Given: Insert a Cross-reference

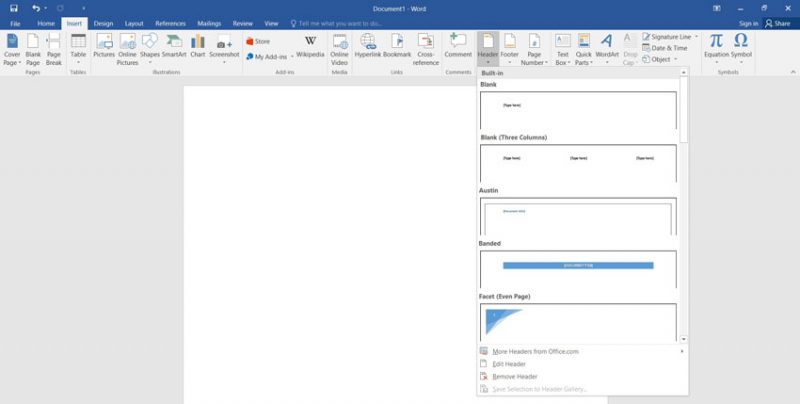Looking at the screenshot, I should (x=426, y=49).
